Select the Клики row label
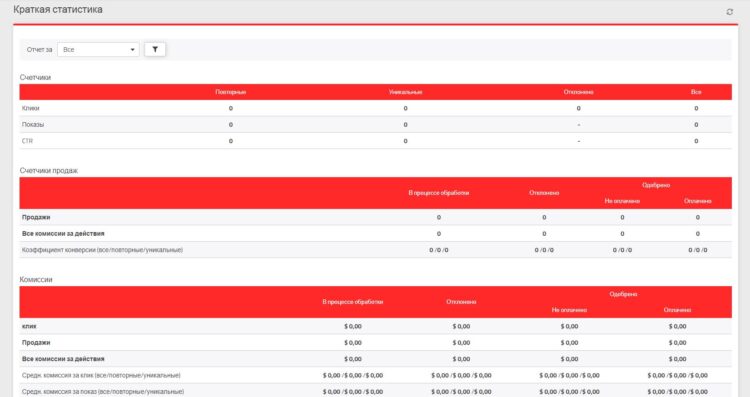 [31, 108]
